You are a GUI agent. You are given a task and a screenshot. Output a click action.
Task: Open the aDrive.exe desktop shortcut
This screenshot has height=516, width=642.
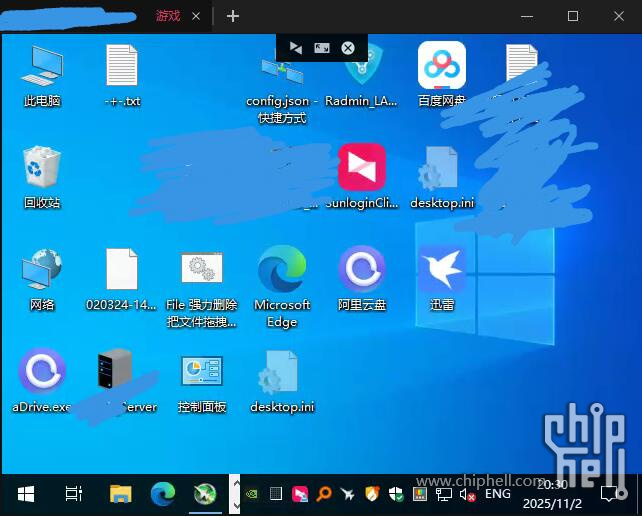(x=42, y=373)
